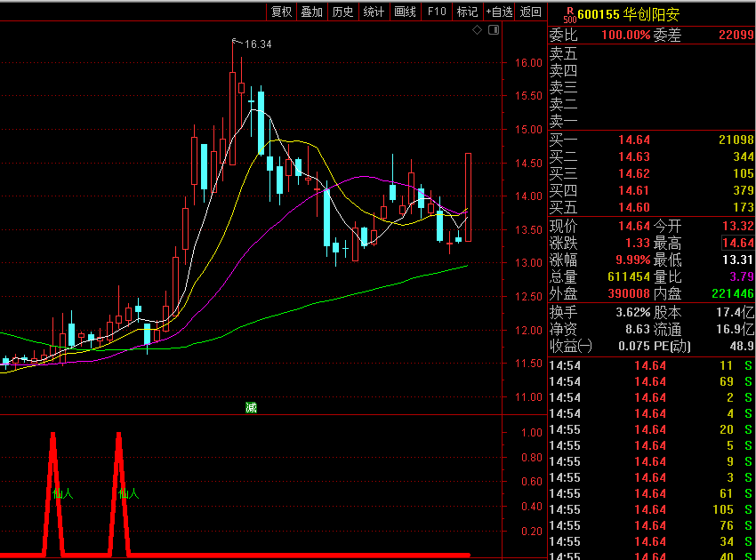The height and width of the screenshot is (560, 756).
Task: Click the R 500 badge icon
Action: pos(570,15)
